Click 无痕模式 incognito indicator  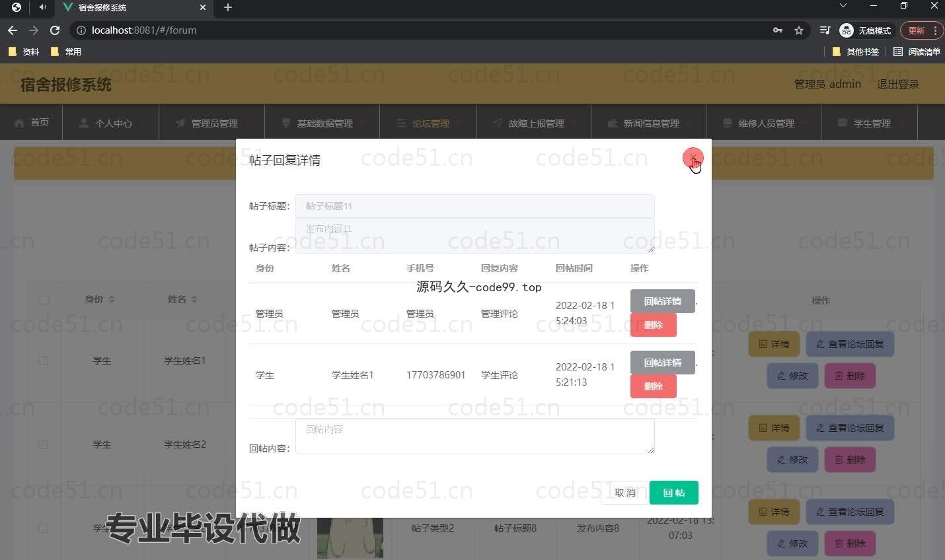(865, 30)
